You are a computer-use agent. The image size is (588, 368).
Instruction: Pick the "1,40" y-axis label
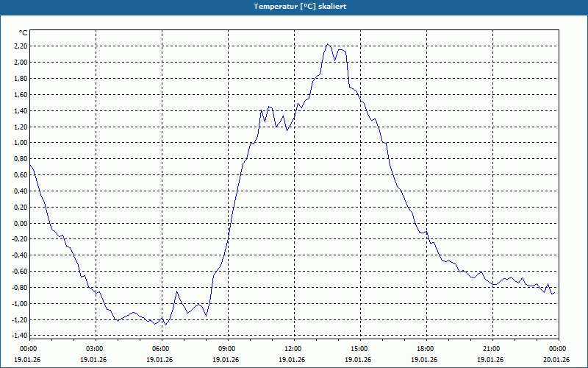click(x=21, y=111)
